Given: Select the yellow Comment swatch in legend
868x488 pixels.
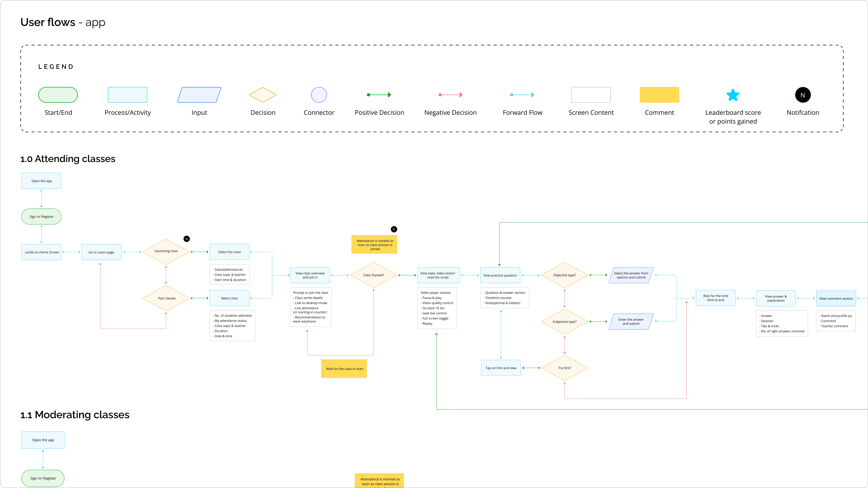Looking at the screenshot, I should 659,95.
